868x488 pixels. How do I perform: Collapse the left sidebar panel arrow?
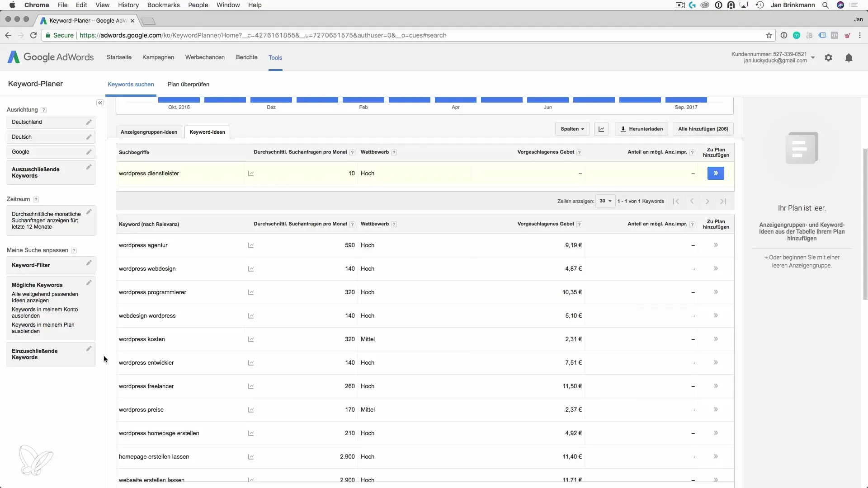coord(100,103)
